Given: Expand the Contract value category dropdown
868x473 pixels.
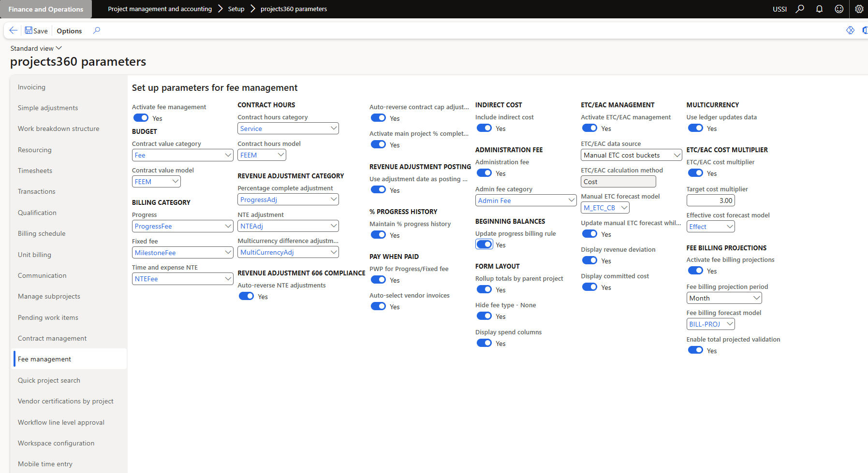Looking at the screenshot, I should pos(228,155).
